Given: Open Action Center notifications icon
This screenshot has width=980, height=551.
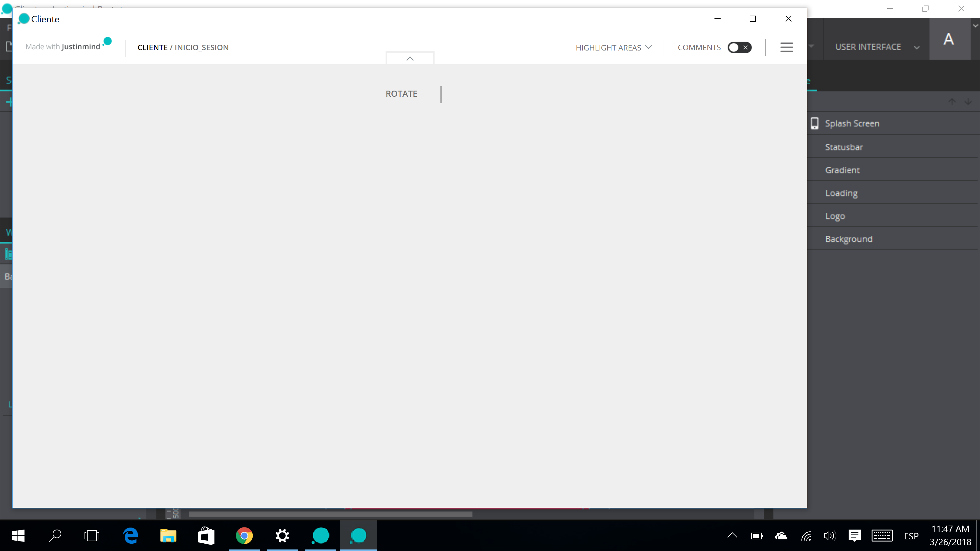Looking at the screenshot, I should coord(854,536).
